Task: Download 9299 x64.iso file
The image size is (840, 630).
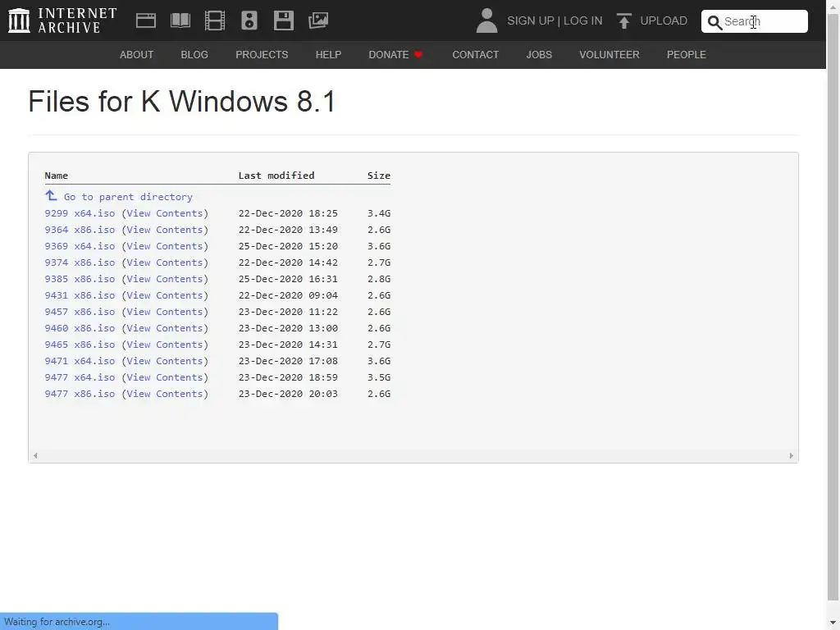Action: coord(80,213)
